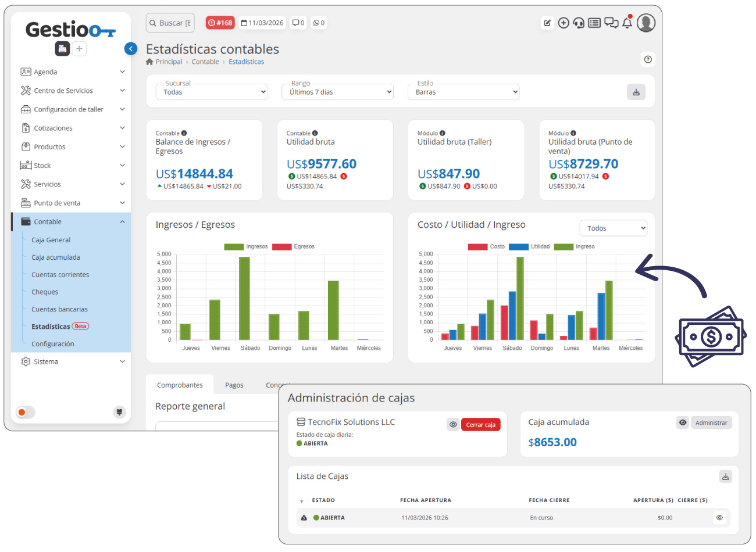View TecnoFix Solutions LLC caja with eye icon

tap(453, 424)
